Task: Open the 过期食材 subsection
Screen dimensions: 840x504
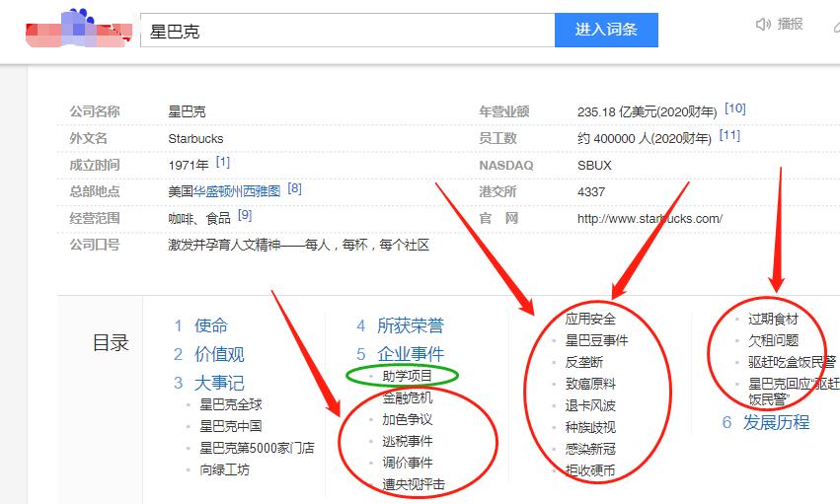Action: (774, 319)
